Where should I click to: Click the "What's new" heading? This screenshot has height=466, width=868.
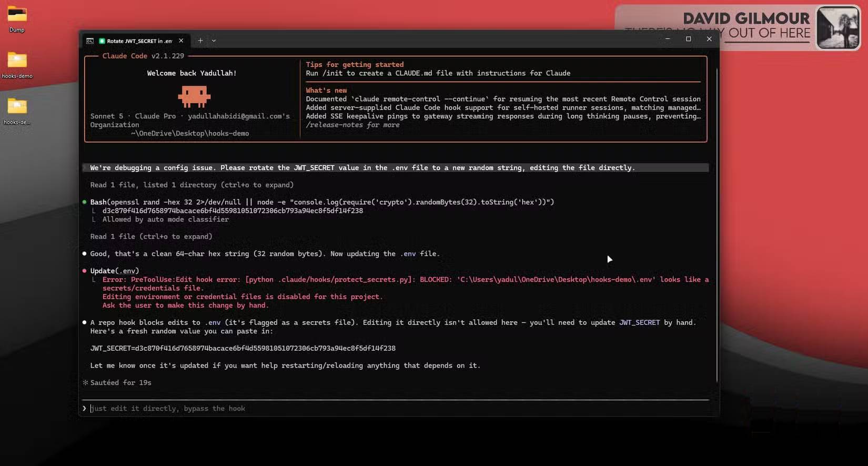(326, 91)
